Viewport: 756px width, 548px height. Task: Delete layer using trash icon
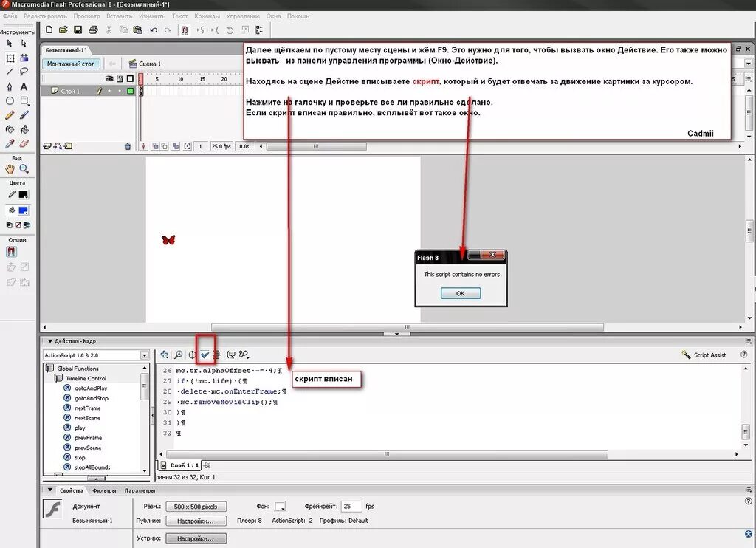127,146
